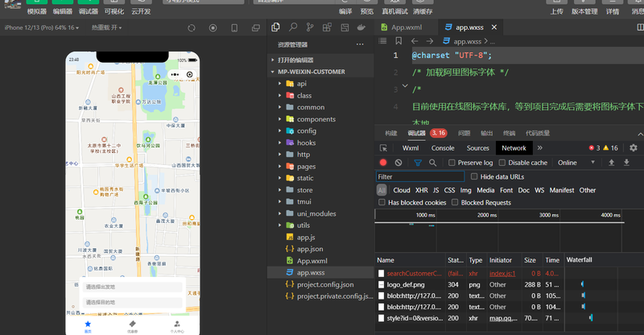Open the iPhone 12/13 (Pro) device dropdown
Screen dimensions: 644x335
point(42,27)
